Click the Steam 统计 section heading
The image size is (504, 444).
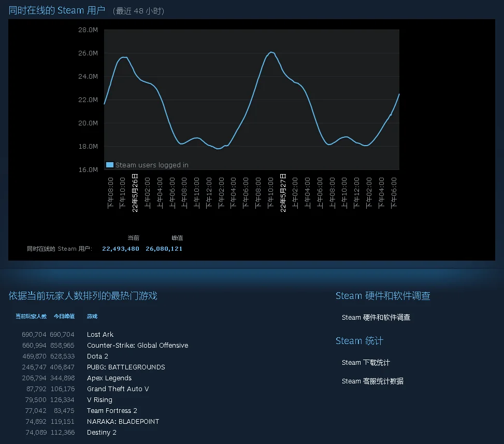[x=359, y=341]
